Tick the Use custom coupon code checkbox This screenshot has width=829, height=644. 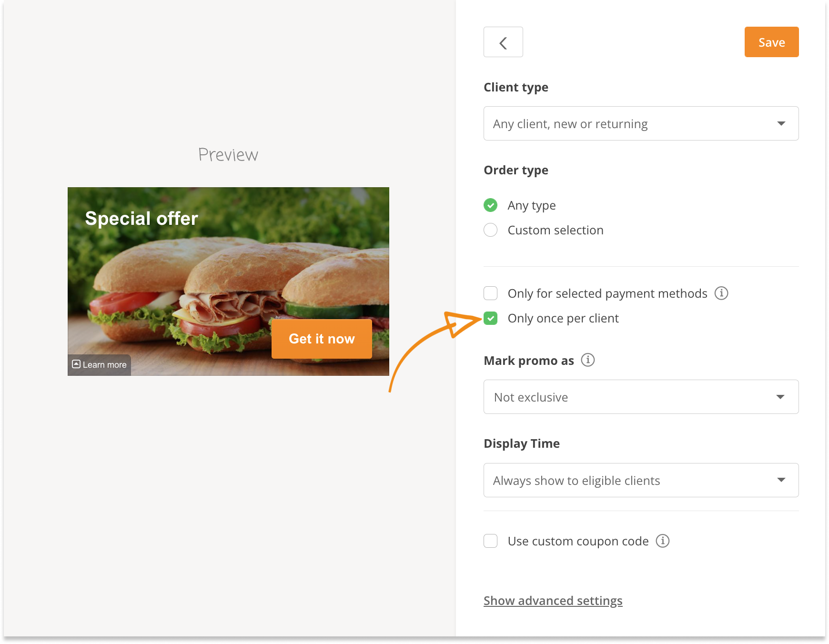click(x=491, y=541)
